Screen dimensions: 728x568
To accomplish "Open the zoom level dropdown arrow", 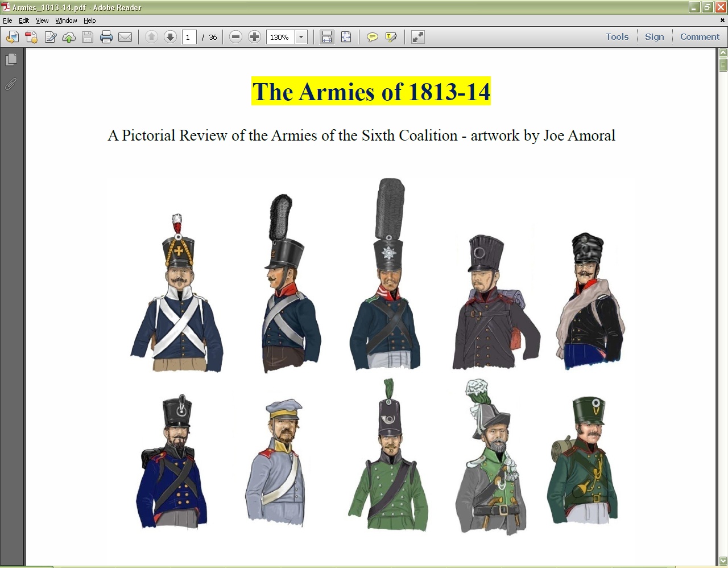I will (301, 37).
